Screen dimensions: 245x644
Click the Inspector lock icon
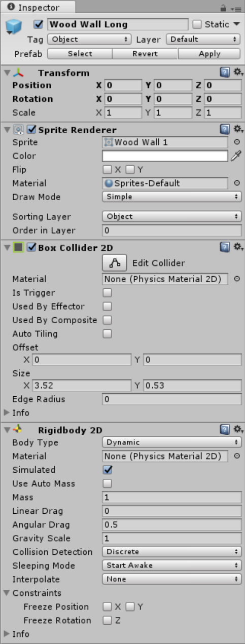(x=223, y=8)
